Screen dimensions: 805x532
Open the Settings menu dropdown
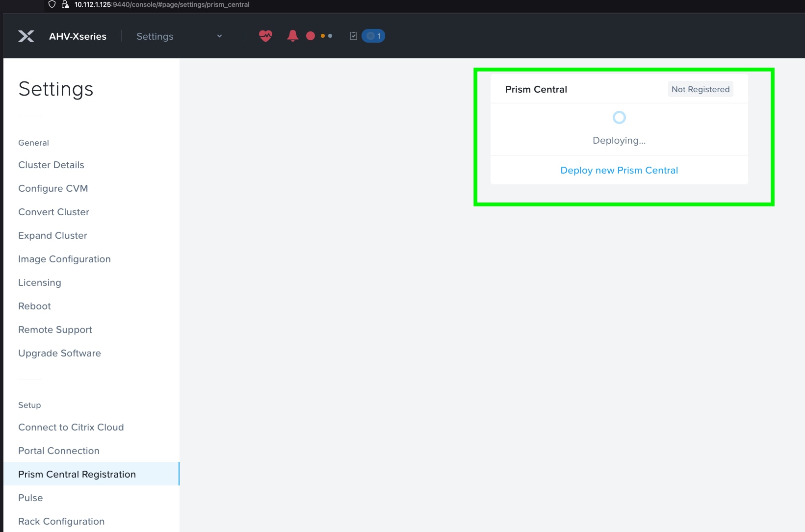[180, 36]
